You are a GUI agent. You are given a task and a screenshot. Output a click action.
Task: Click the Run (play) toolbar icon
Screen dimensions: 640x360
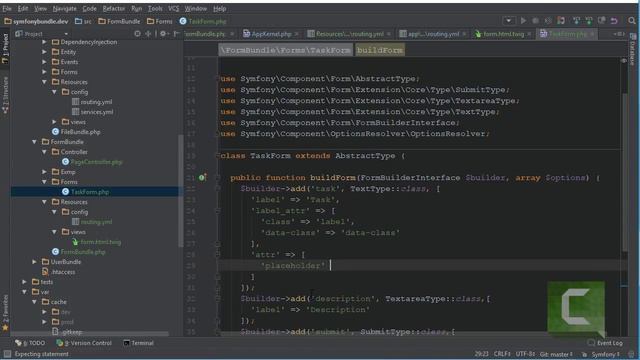click(x=523, y=21)
